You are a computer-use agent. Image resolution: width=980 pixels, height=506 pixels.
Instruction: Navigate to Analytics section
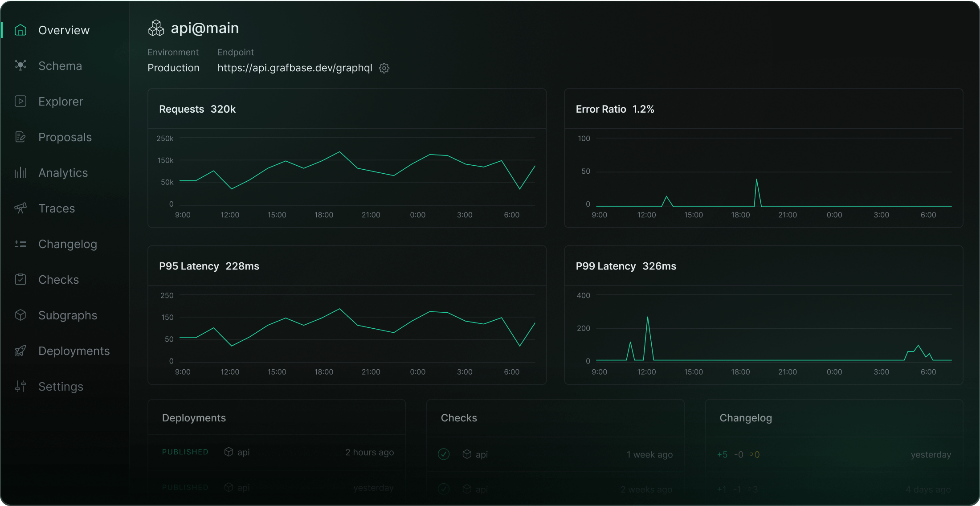pos(64,173)
